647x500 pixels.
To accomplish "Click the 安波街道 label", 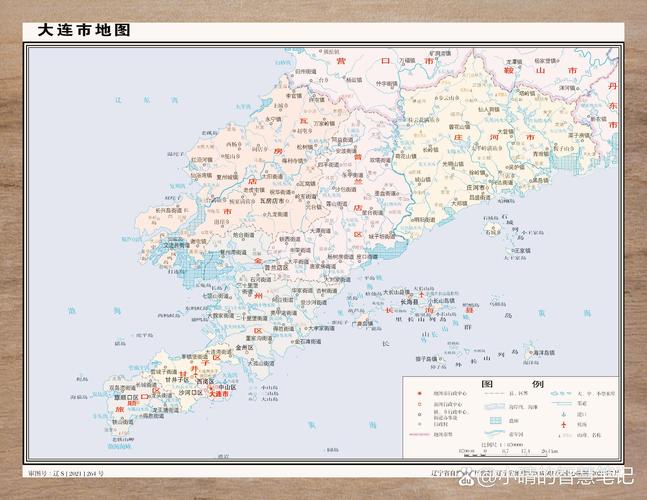I will point(346,151).
